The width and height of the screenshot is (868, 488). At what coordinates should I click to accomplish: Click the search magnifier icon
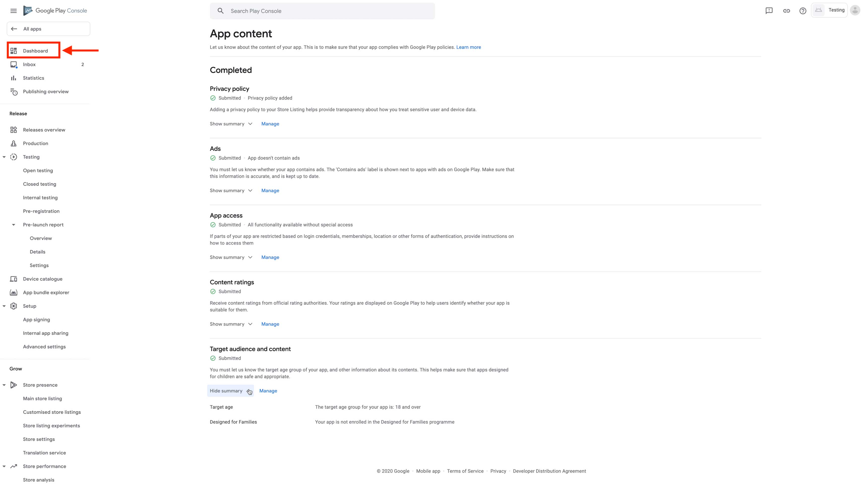click(x=220, y=11)
